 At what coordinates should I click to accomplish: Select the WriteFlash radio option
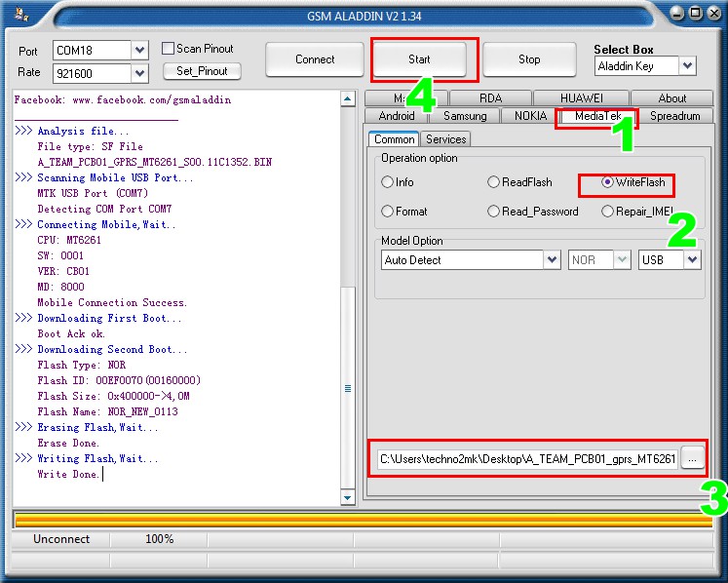(x=608, y=182)
